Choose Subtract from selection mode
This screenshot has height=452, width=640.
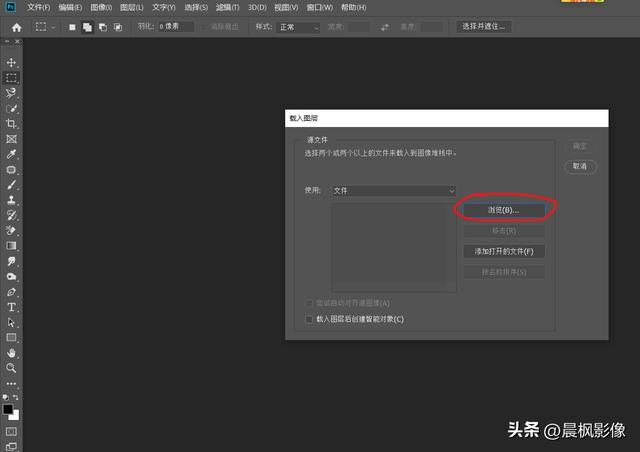pyautogui.click(x=102, y=27)
